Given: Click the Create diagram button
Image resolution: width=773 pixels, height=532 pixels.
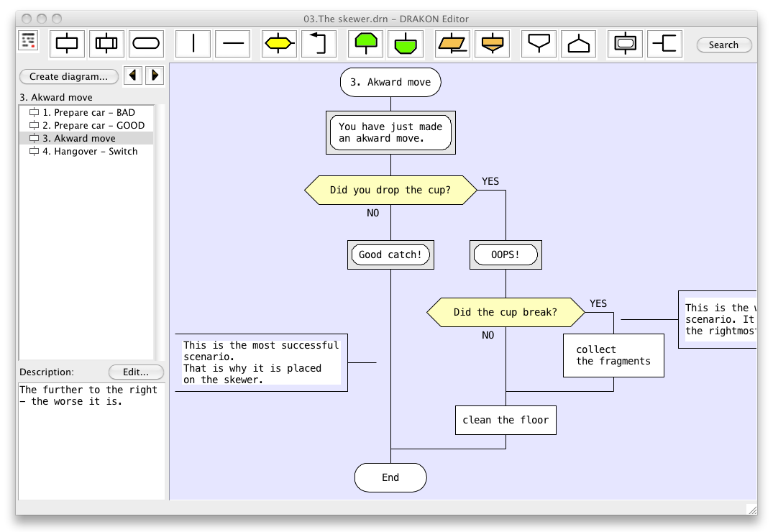Looking at the screenshot, I should point(69,76).
